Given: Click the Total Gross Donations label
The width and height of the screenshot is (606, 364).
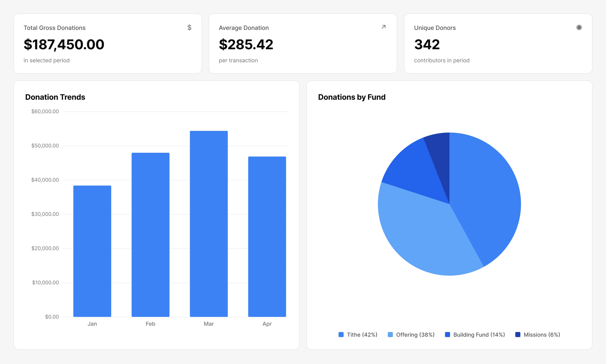Looking at the screenshot, I should tap(54, 28).
